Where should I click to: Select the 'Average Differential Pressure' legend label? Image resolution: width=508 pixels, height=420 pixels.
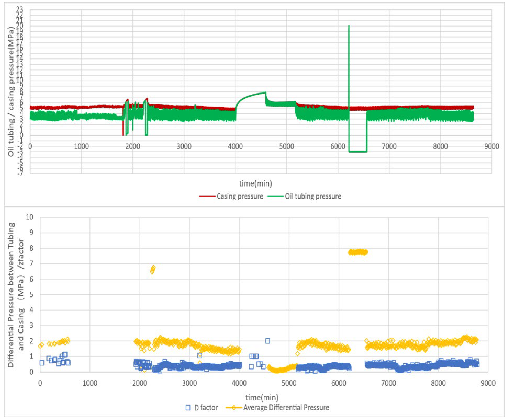[286, 408]
